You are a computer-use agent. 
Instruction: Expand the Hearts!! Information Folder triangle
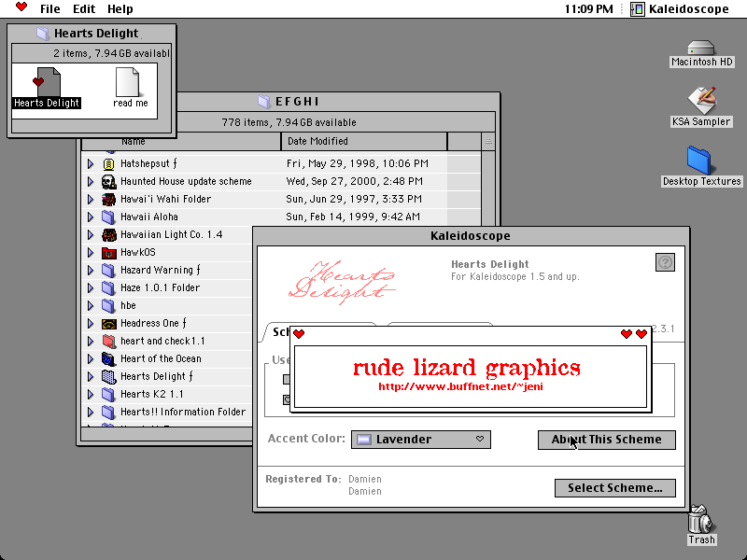click(91, 413)
